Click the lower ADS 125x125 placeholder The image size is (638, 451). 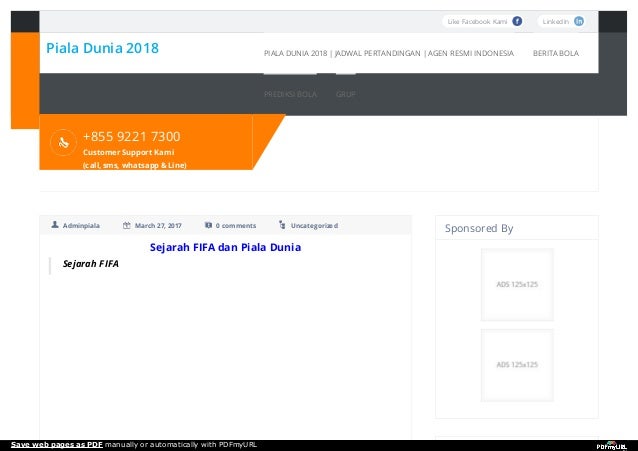[x=517, y=365]
